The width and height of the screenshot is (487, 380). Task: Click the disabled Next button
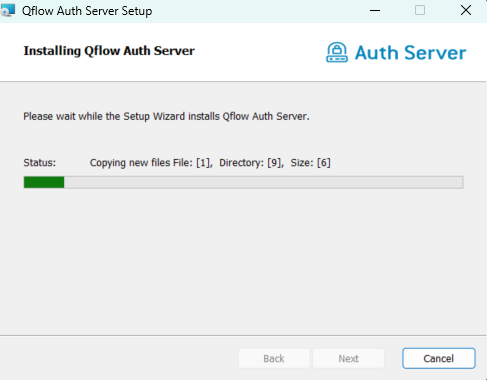click(348, 358)
